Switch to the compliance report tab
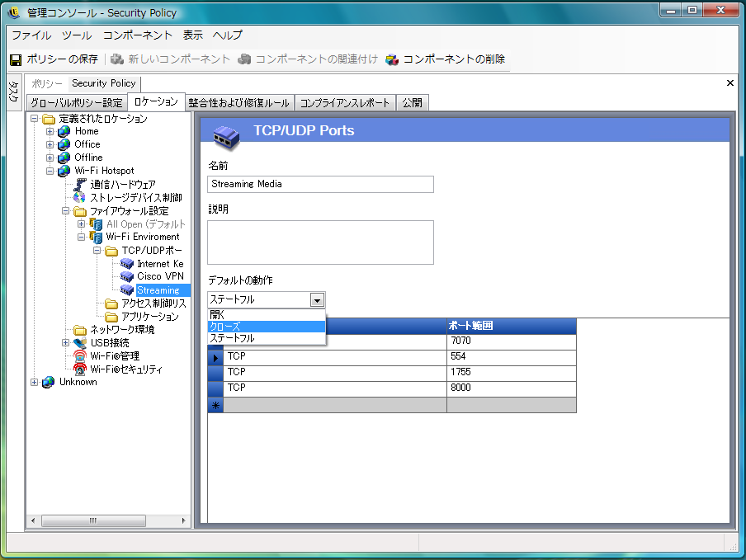 pyautogui.click(x=345, y=103)
